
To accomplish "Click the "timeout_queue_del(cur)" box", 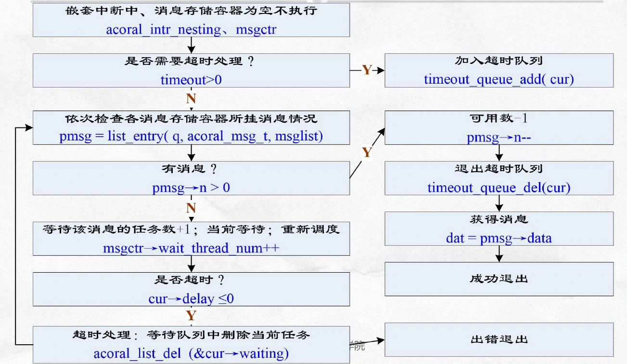I will pyautogui.click(x=499, y=178).
